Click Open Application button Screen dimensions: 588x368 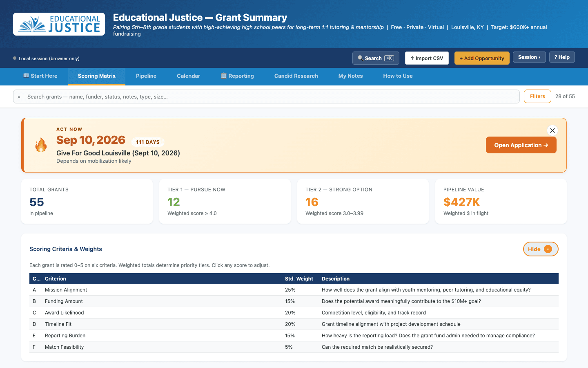click(x=521, y=145)
